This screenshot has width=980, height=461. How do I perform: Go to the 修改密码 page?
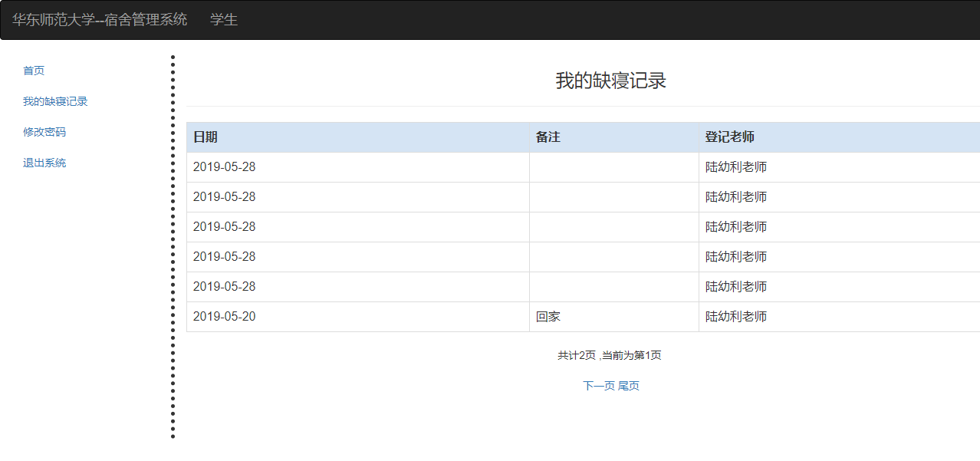tap(44, 132)
